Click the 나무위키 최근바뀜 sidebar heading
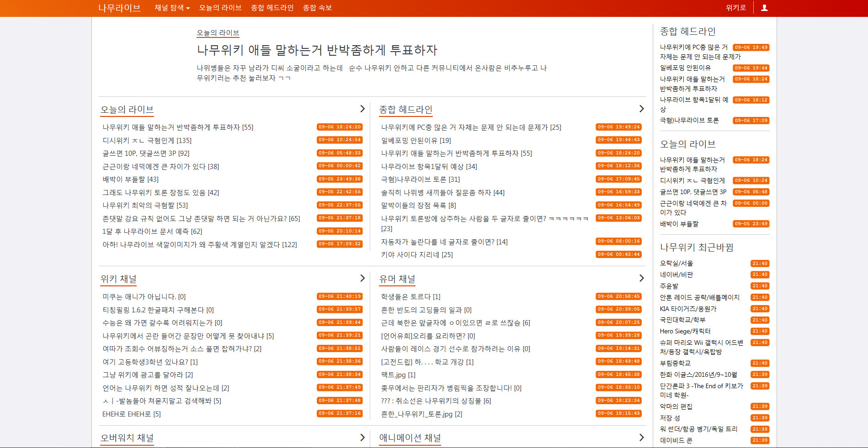 pyautogui.click(x=696, y=247)
